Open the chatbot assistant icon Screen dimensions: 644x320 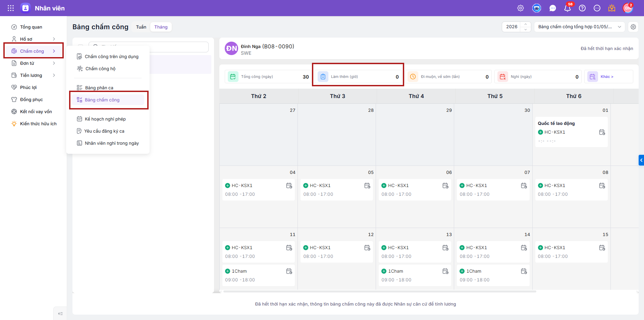click(x=537, y=8)
